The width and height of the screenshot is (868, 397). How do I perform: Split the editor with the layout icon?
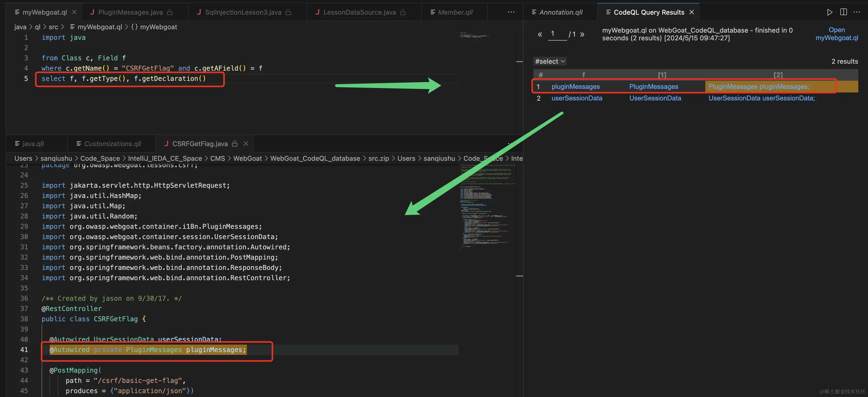click(x=843, y=12)
